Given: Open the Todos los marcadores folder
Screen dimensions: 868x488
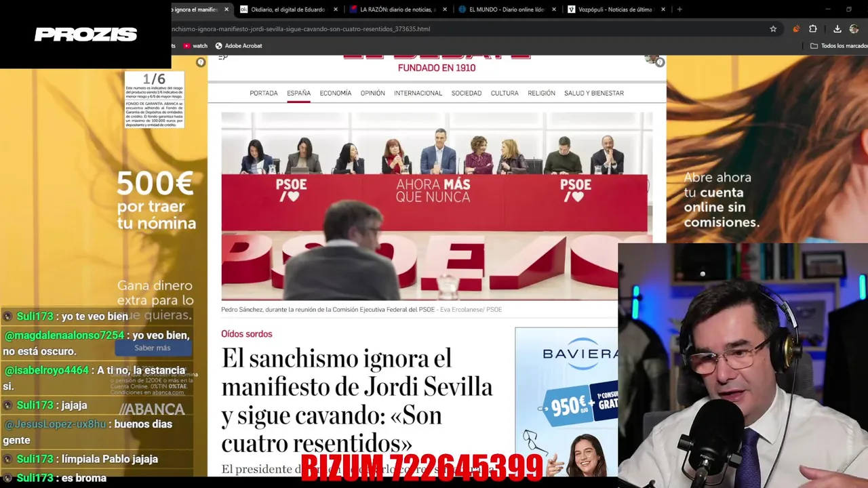Looking at the screenshot, I should 840,45.
